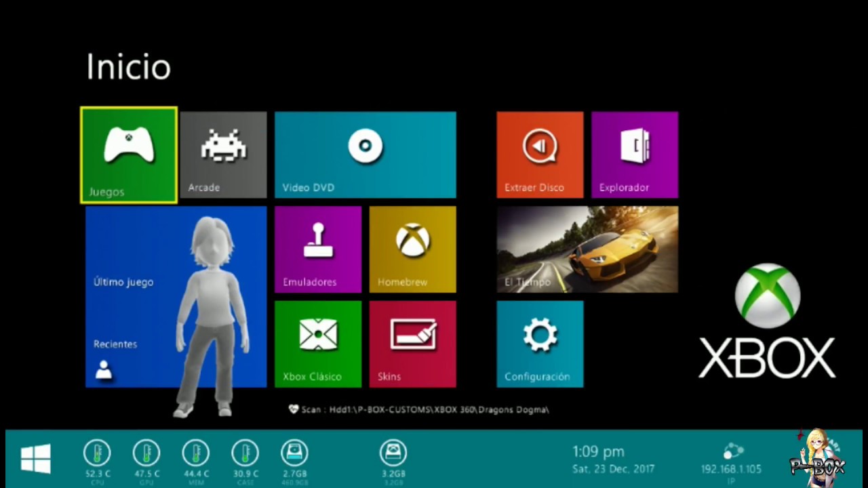Open El Tiempo car thumbnail tile
This screenshot has width=868, height=488.
pyautogui.click(x=587, y=249)
